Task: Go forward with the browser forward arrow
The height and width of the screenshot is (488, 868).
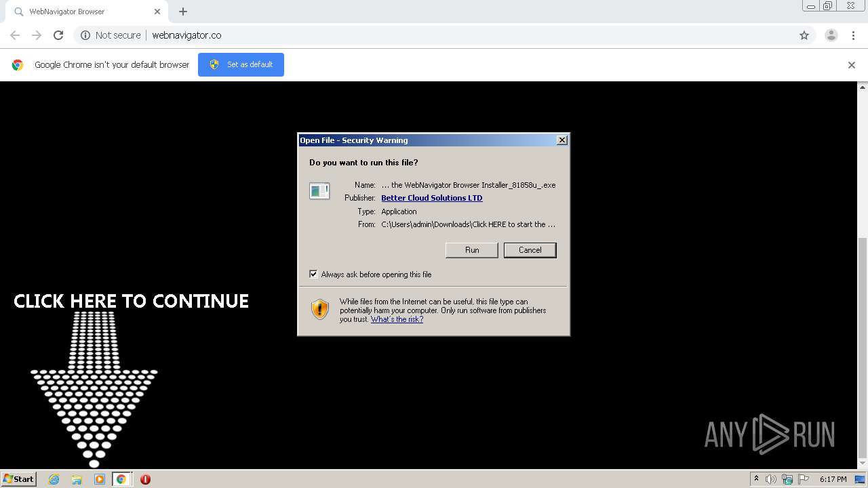Action: click(37, 35)
